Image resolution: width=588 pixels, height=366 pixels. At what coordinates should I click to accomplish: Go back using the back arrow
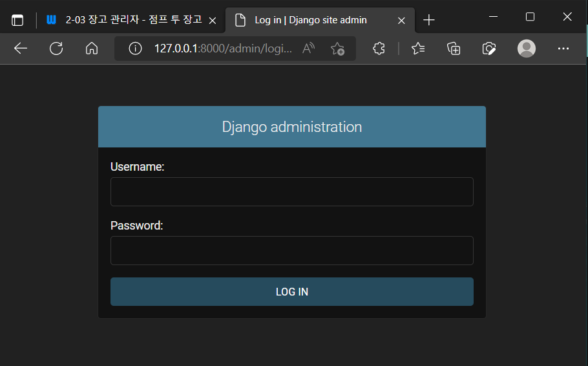[21, 48]
